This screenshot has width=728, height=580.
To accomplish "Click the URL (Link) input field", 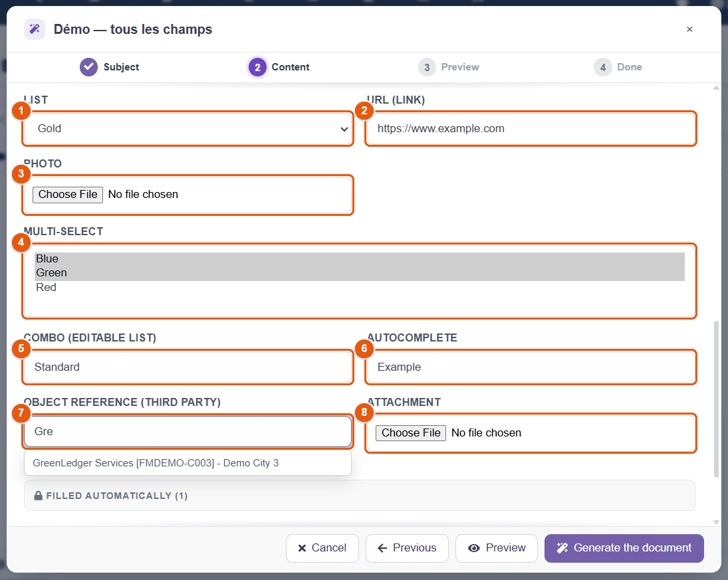I will [x=531, y=128].
